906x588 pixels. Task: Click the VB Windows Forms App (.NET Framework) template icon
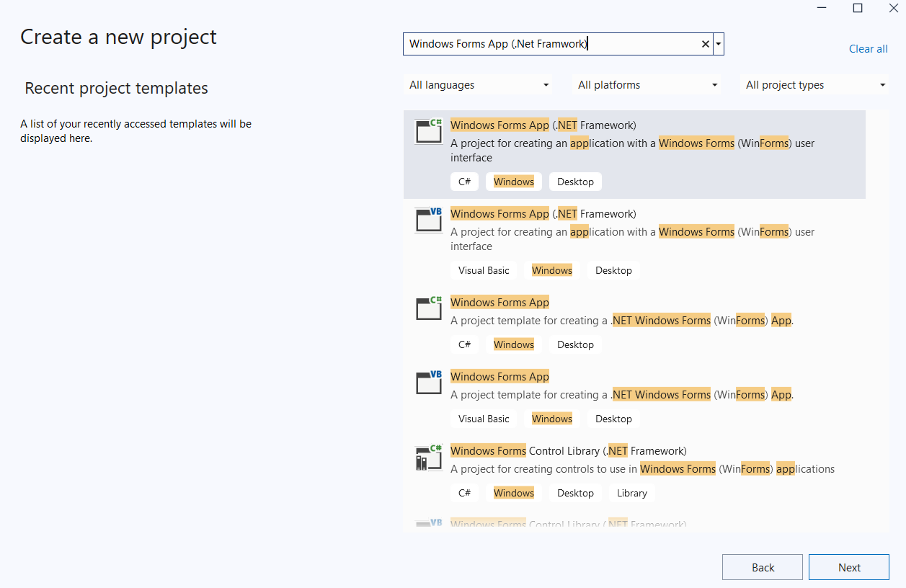tap(428, 219)
